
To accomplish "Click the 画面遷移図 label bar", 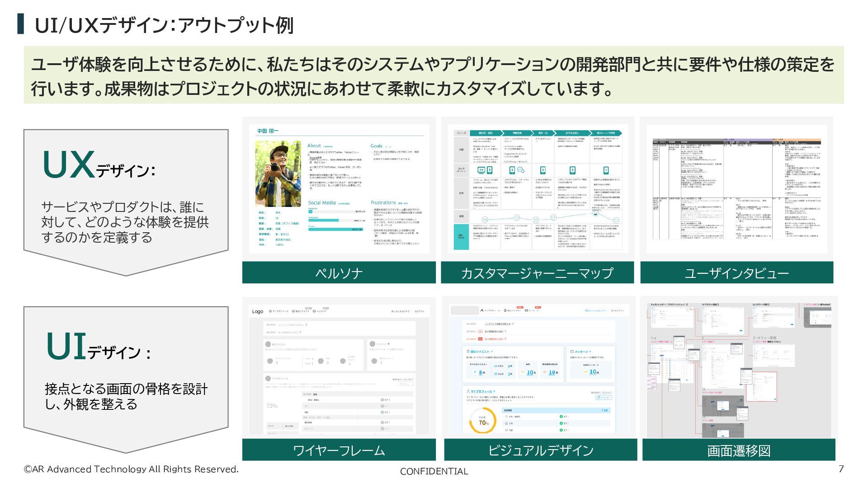I will (738, 450).
